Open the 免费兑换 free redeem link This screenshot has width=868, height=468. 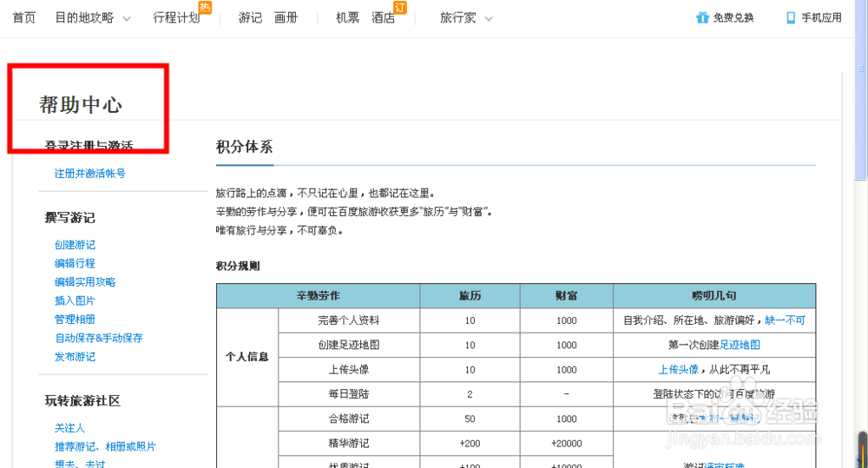733,17
